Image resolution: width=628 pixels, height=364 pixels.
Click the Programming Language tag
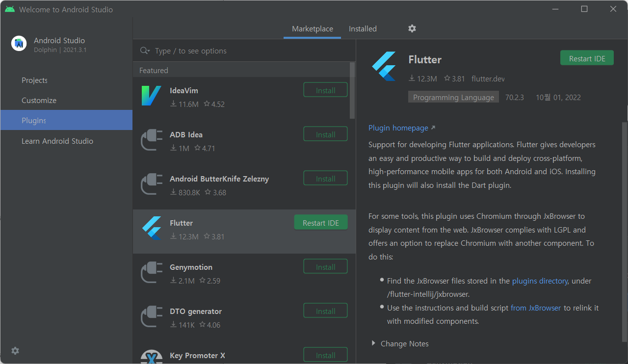453,97
